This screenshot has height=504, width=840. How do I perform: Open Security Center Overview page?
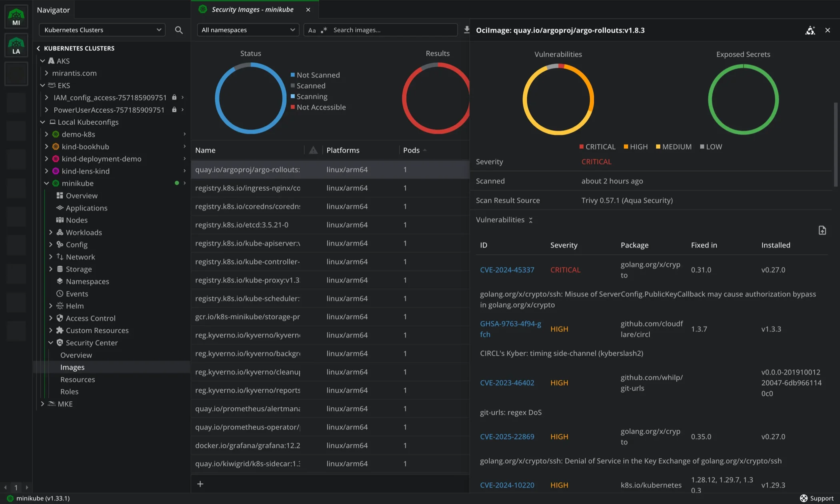coord(76,355)
